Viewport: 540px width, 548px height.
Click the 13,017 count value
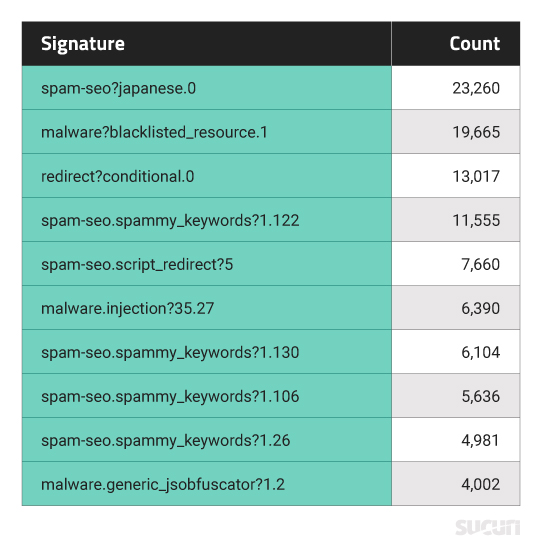pyautogui.click(x=476, y=176)
